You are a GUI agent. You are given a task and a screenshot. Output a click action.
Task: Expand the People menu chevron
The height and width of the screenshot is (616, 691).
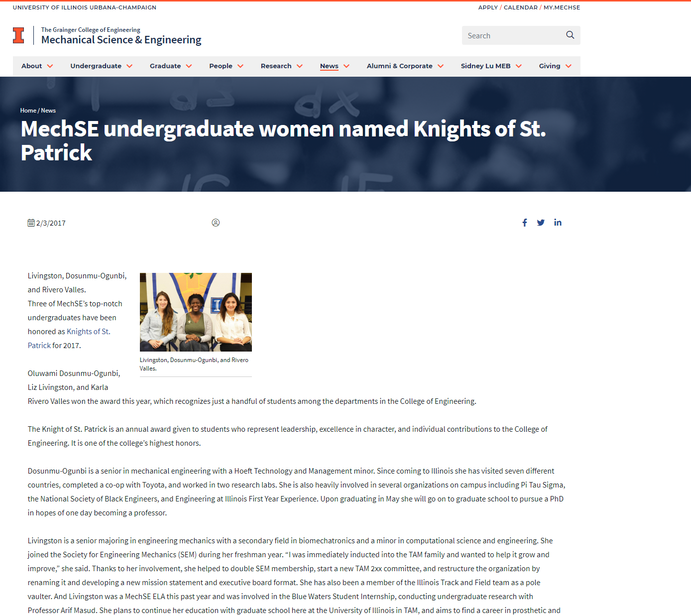240,66
